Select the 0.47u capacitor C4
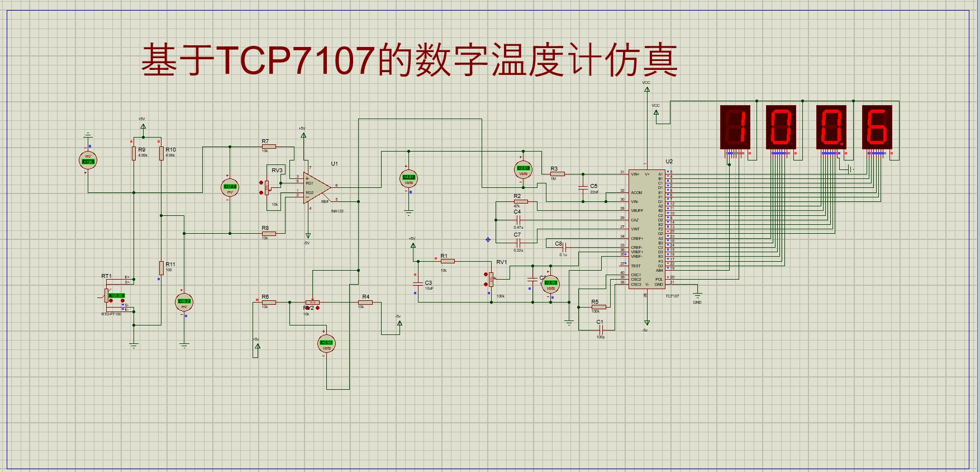This screenshot has width=980, height=472. pos(518,220)
